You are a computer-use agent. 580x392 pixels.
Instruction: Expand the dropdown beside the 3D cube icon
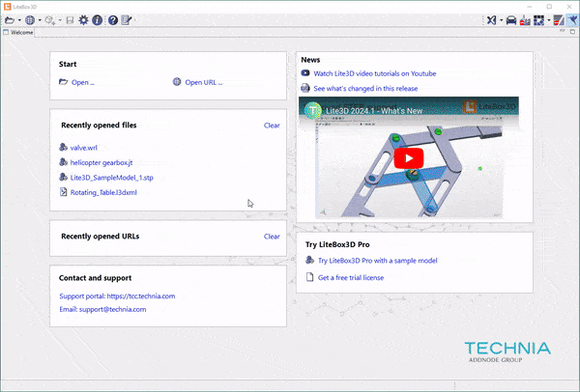60,20
